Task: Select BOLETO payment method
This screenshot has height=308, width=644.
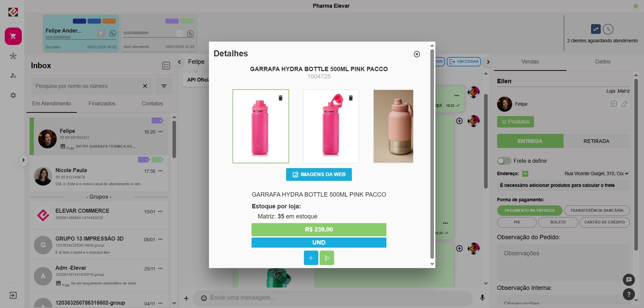Action: pos(558,222)
